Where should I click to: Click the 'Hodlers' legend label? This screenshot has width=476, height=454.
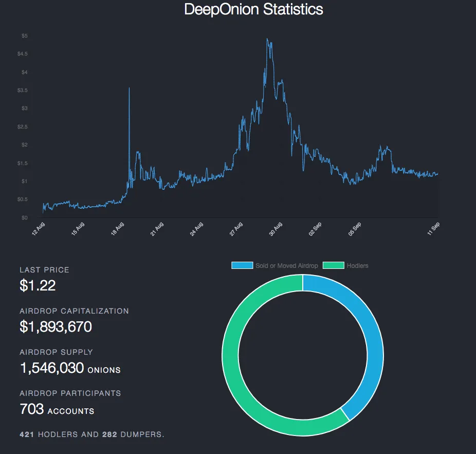[357, 266]
